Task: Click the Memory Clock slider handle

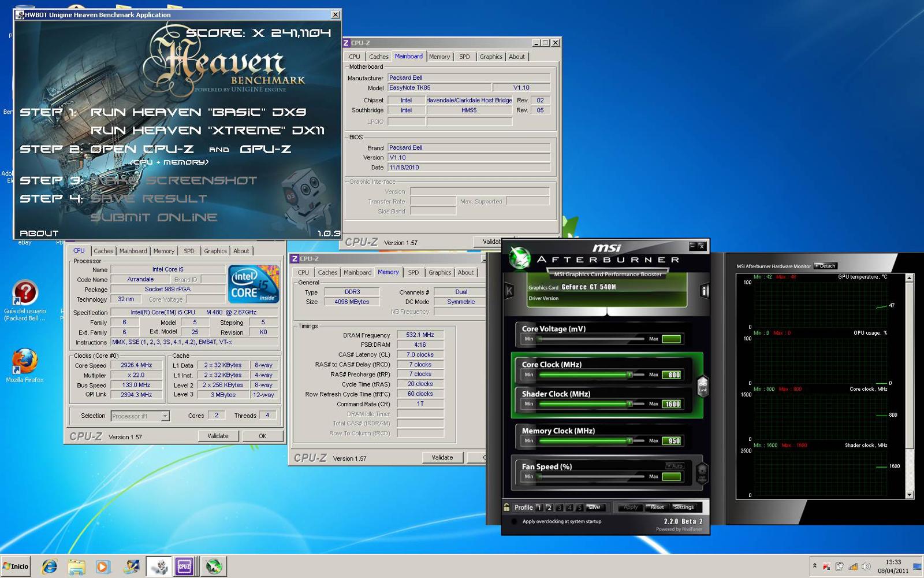Action: (x=630, y=440)
